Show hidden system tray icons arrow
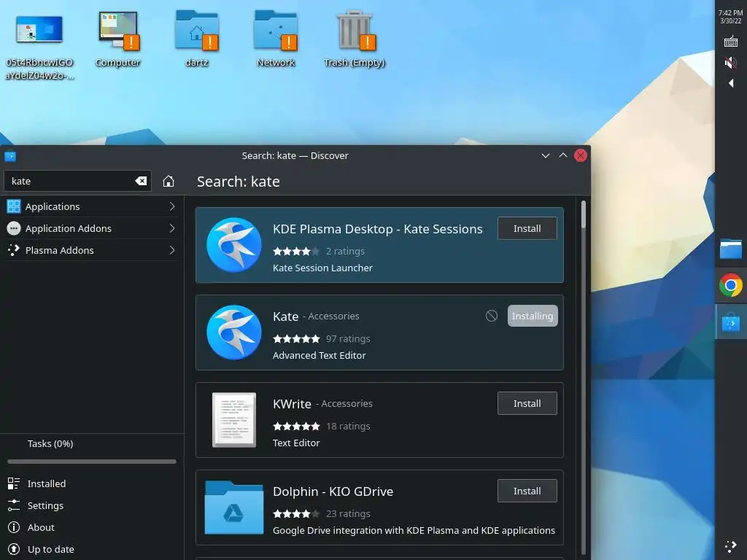Viewport: 747px width, 560px height. [731, 83]
